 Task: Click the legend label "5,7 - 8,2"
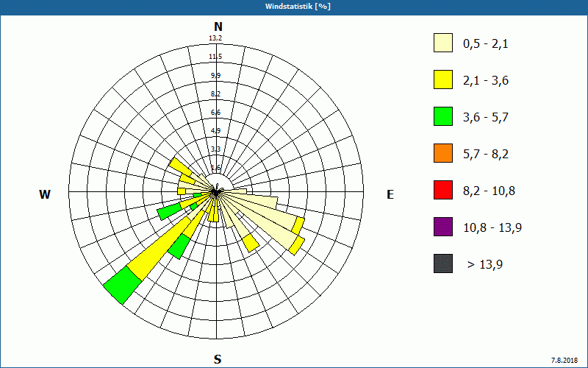(x=486, y=155)
